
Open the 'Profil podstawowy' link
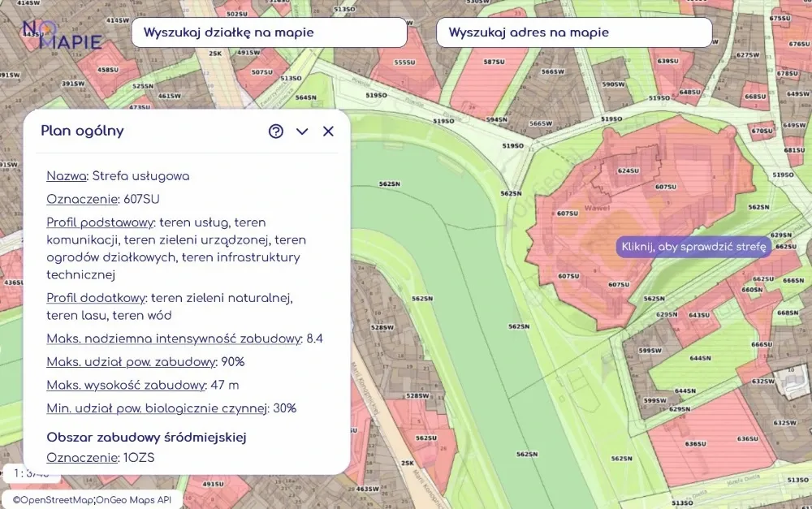pyautogui.click(x=100, y=222)
